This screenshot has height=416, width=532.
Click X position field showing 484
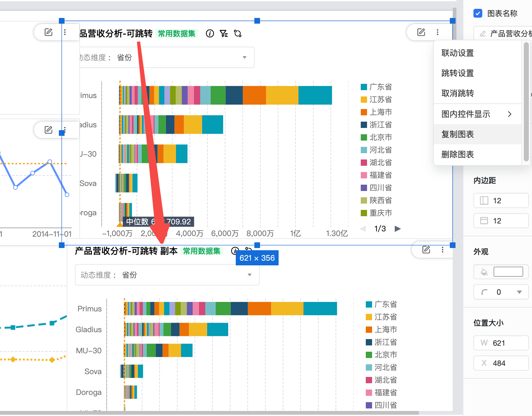501,363
